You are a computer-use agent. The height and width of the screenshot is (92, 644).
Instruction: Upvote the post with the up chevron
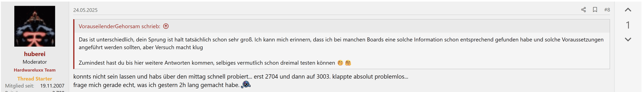(628, 10)
